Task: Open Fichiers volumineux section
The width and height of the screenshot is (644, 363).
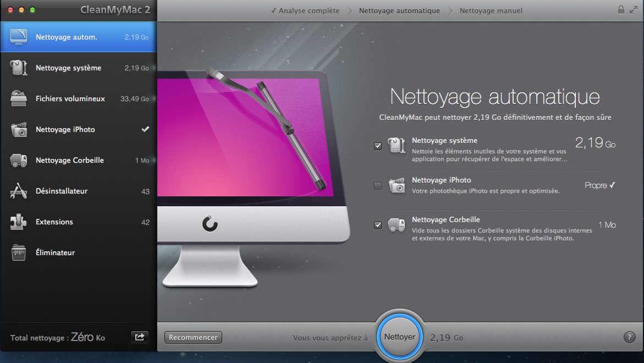Action: (79, 98)
